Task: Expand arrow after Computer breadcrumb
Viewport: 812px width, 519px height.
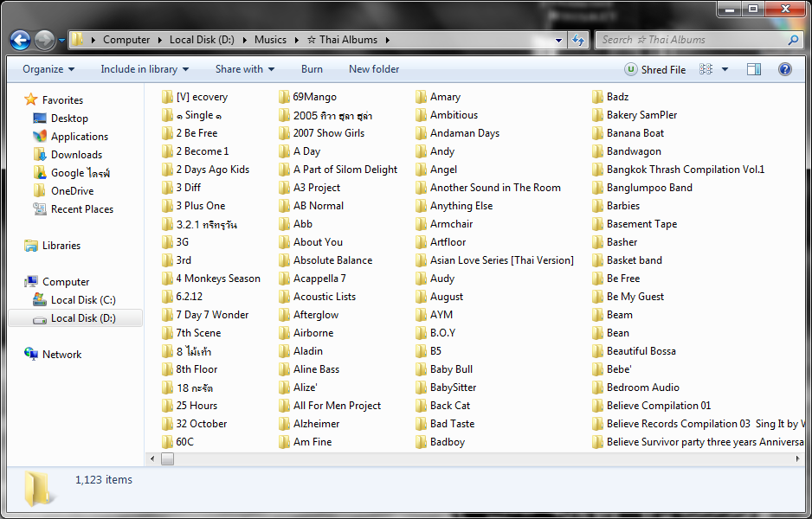Action: click(x=159, y=40)
